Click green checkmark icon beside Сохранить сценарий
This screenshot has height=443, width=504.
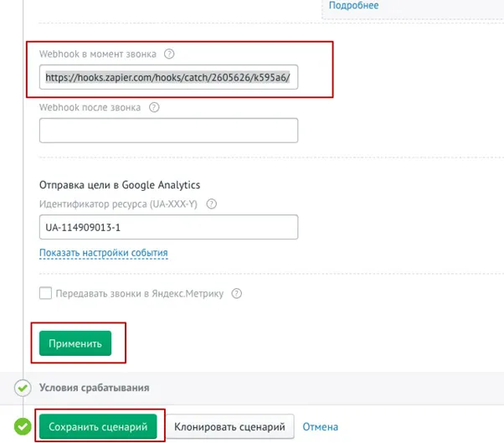(23, 426)
